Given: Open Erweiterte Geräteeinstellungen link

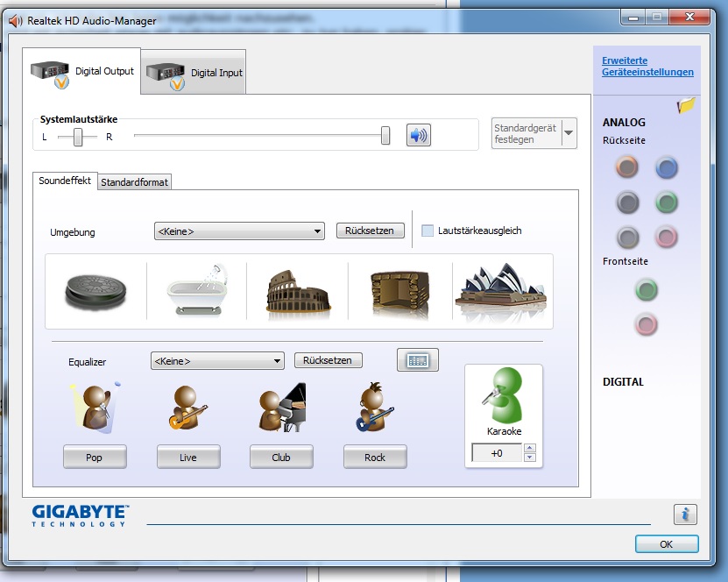Looking at the screenshot, I should pyautogui.click(x=647, y=66).
